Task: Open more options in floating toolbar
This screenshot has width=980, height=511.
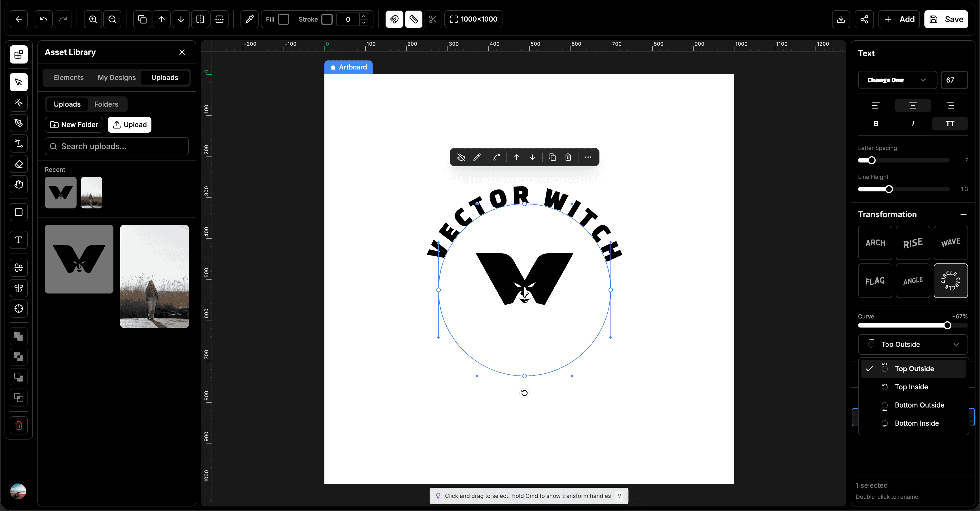Action: coord(588,157)
